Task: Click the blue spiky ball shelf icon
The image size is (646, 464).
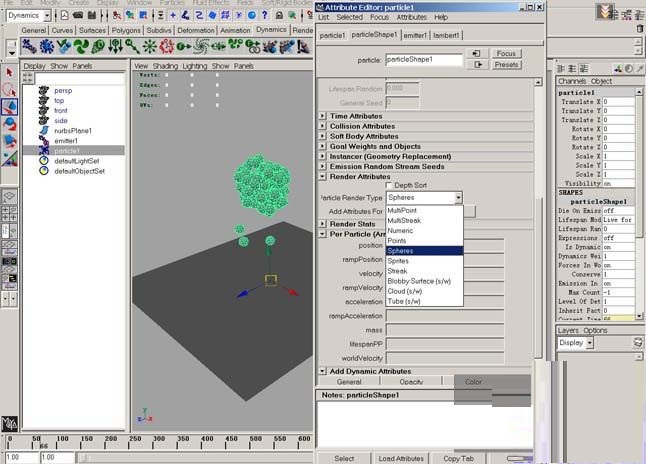Action: click(x=47, y=46)
